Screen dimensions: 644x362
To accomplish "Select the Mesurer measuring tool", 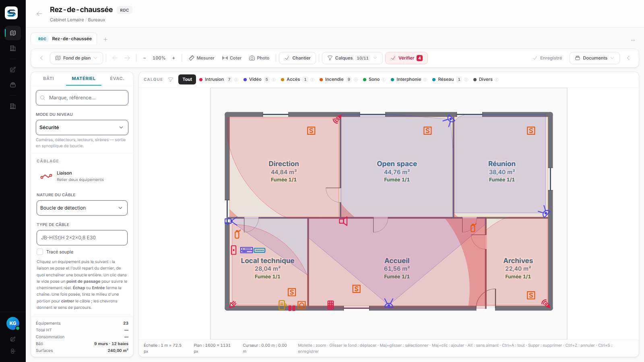I will (x=202, y=58).
